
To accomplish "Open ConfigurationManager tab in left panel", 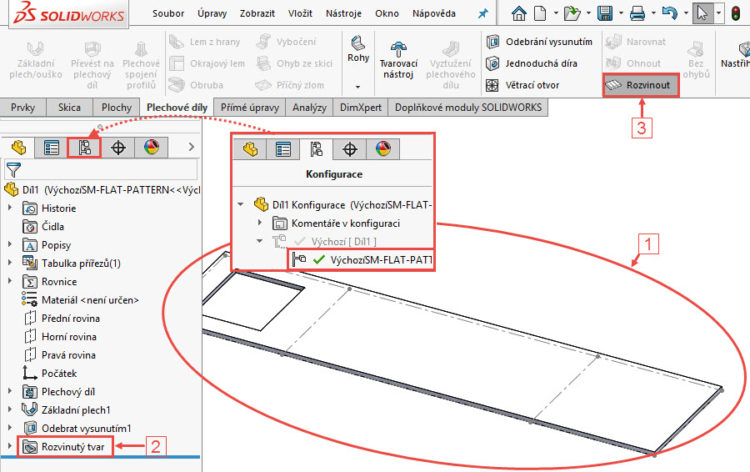I will 85,147.
